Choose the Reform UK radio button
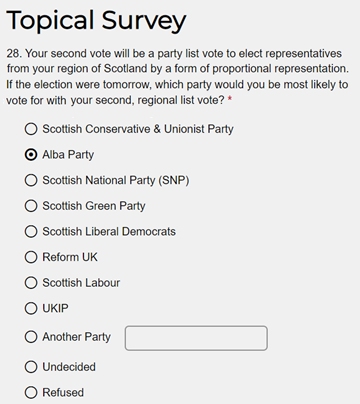Screen dimensions: 360x404 click(x=31, y=257)
